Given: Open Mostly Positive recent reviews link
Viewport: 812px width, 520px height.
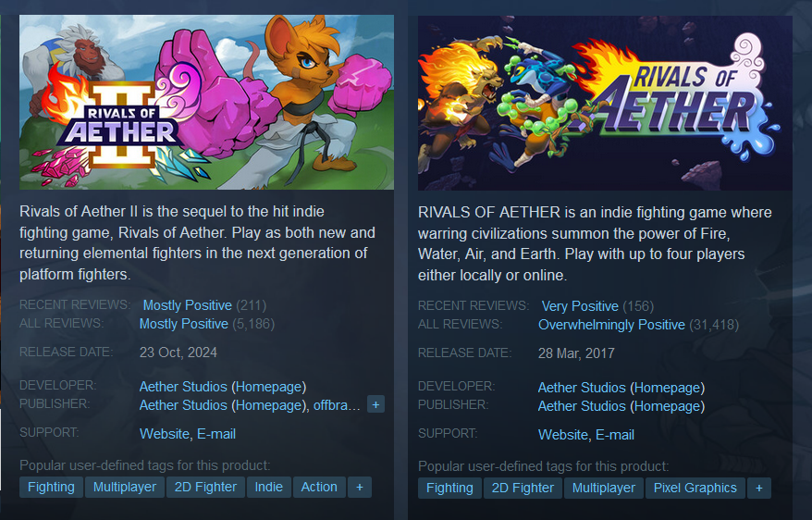Looking at the screenshot, I should [x=187, y=305].
